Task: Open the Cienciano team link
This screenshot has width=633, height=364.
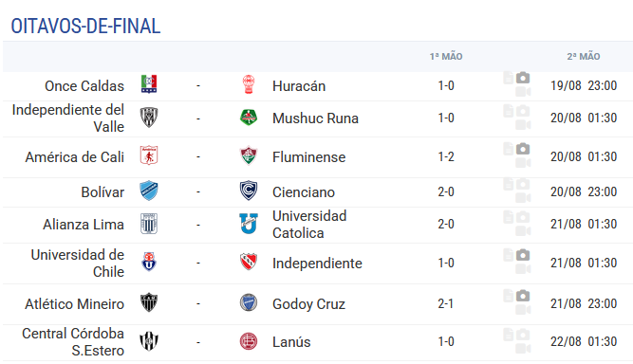Action: pyautogui.click(x=304, y=191)
